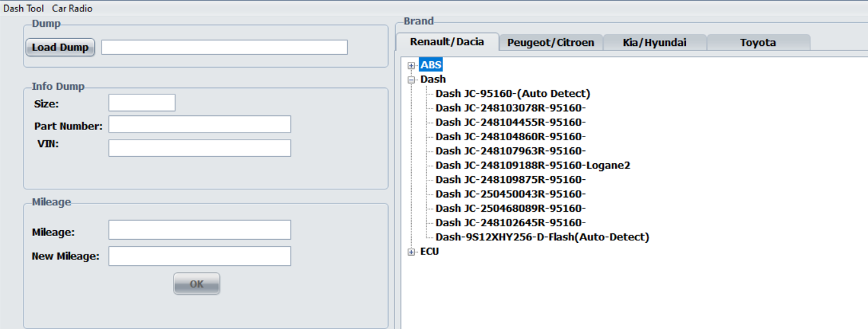Open the Toyota brand tab

click(758, 43)
